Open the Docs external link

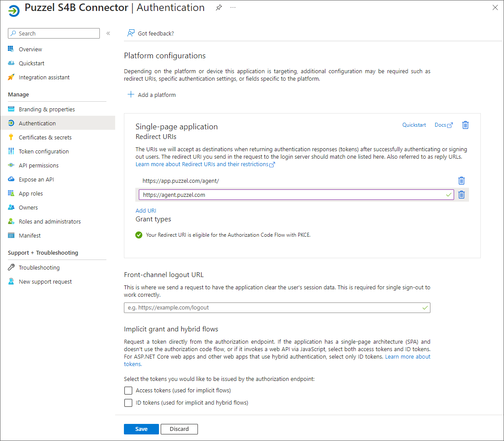(443, 125)
